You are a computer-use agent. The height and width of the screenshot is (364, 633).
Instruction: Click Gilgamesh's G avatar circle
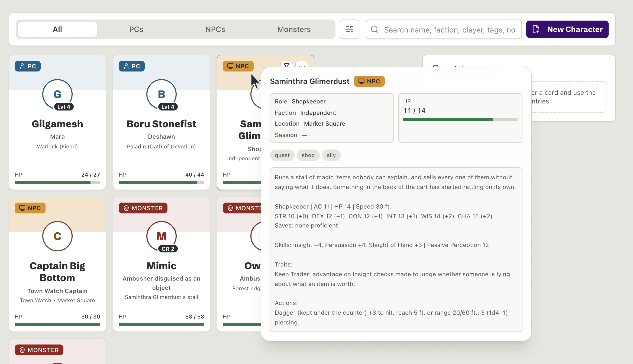(57, 94)
